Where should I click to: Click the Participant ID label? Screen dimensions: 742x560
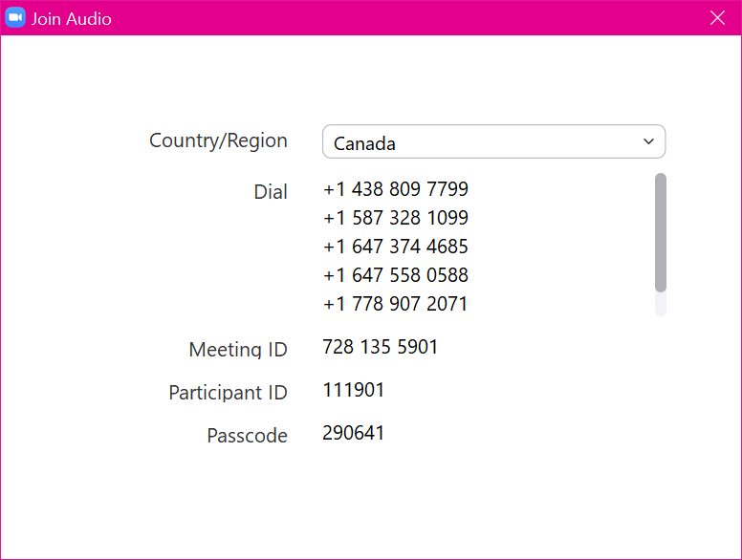pos(228,393)
